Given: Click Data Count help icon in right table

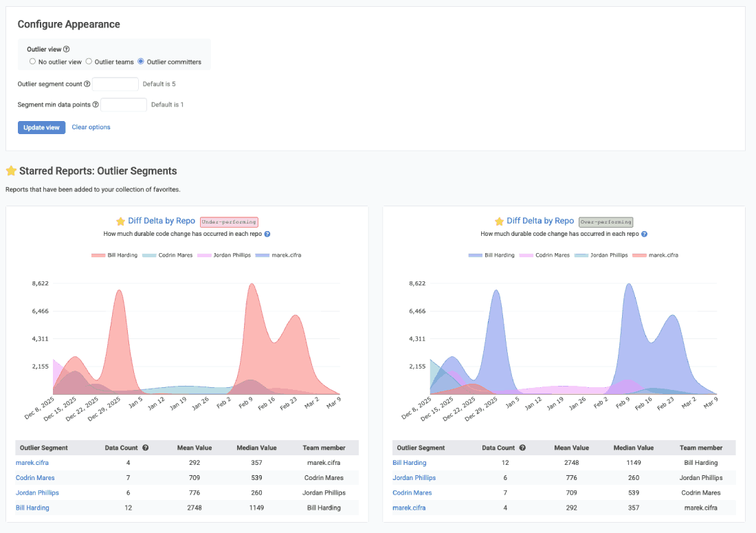Looking at the screenshot, I should 522,448.
